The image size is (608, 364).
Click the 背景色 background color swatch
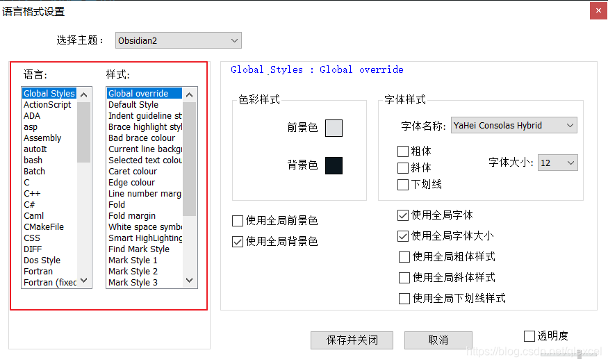click(x=334, y=165)
